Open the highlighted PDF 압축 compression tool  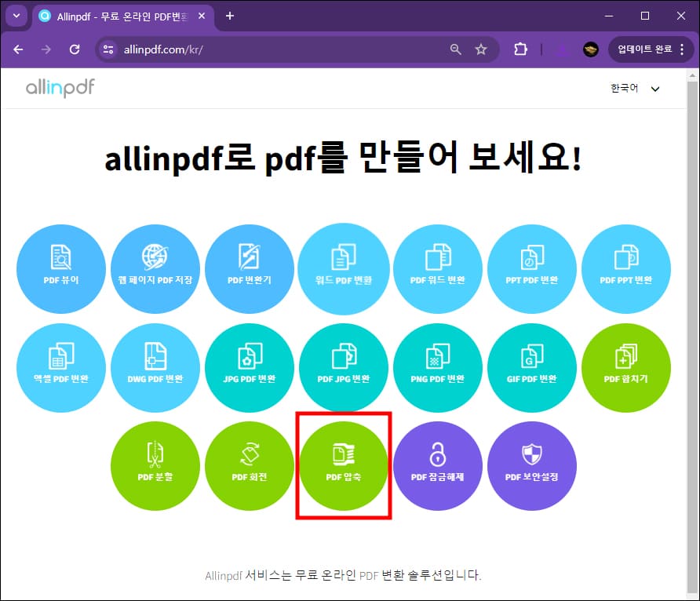click(344, 465)
